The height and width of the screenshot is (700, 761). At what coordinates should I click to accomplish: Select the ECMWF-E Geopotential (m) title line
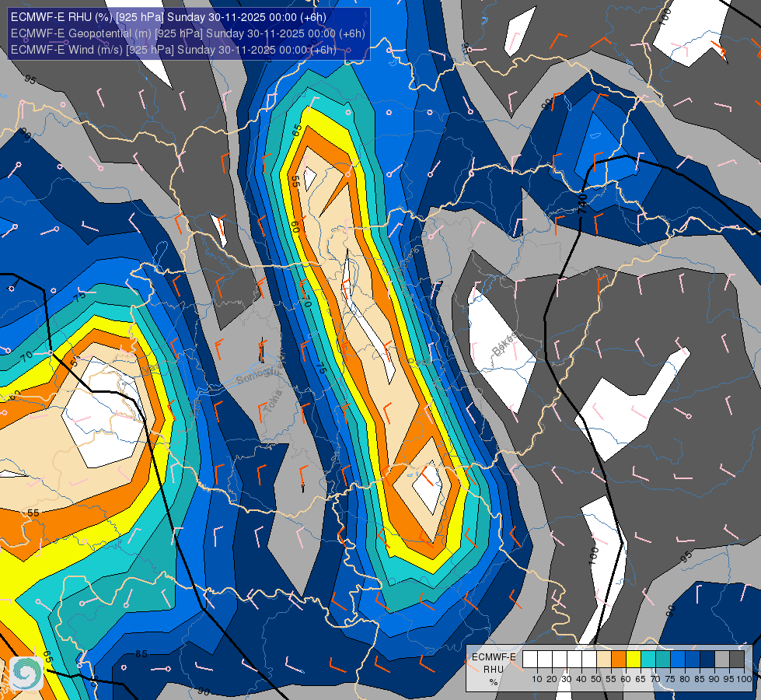[x=188, y=33]
